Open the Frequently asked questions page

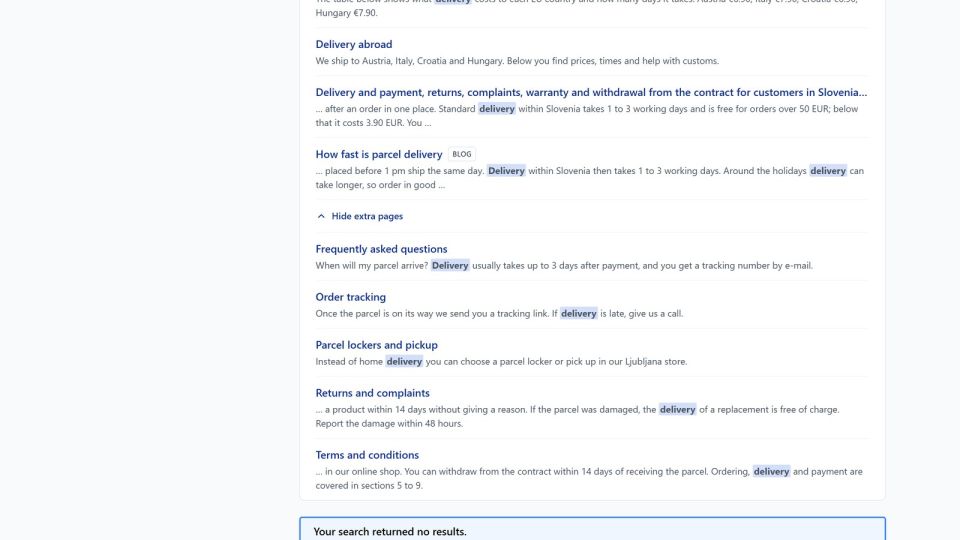381,249
